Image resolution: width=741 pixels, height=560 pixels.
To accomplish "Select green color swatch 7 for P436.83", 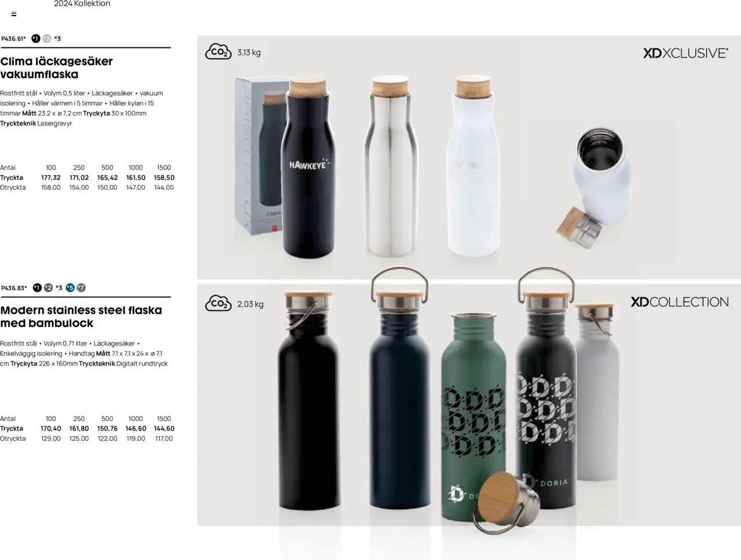I will [x=81, y=288].
